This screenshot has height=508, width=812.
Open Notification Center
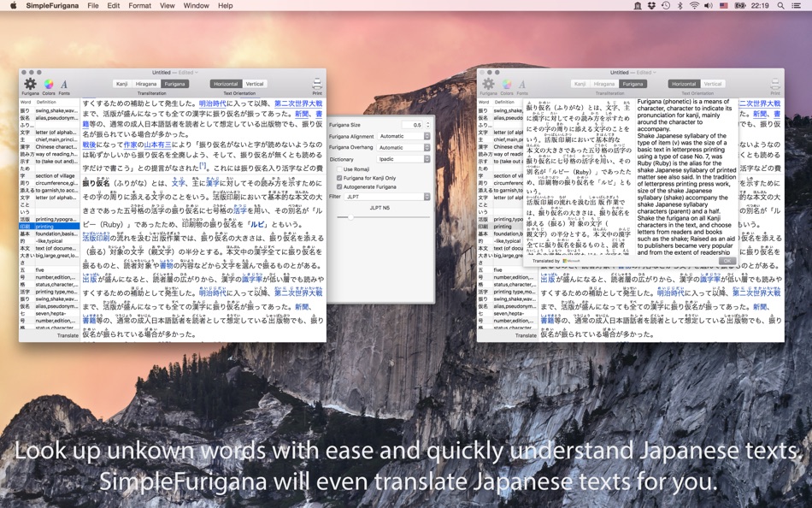pos(797,6)
